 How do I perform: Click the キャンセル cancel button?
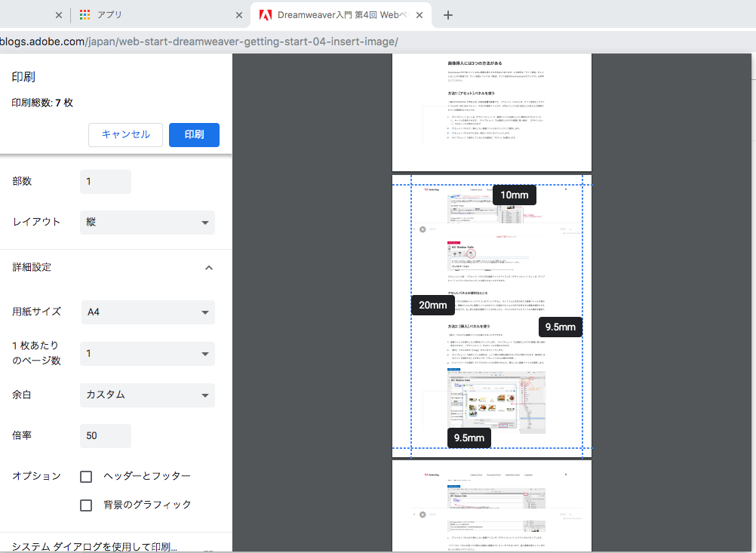click(125, 134)
